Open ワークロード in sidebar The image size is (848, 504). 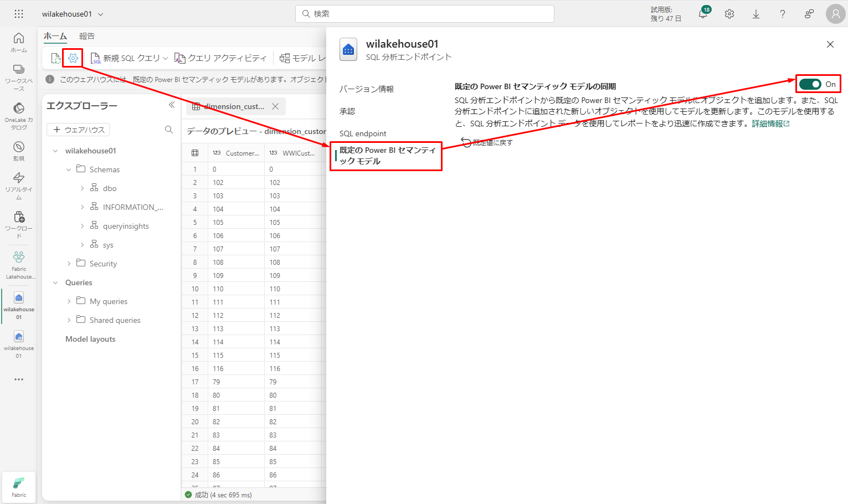(x=19, y=224)
